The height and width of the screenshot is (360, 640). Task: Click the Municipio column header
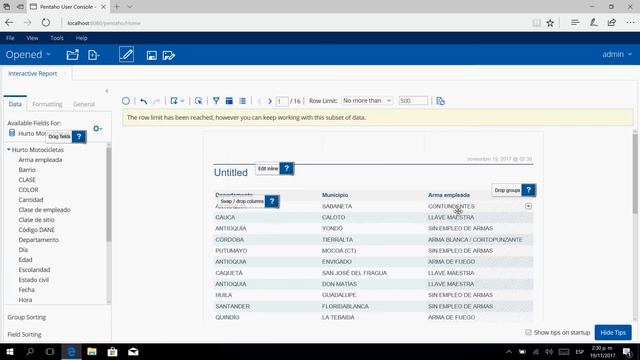pyautogui.click(x=335, y=195)
